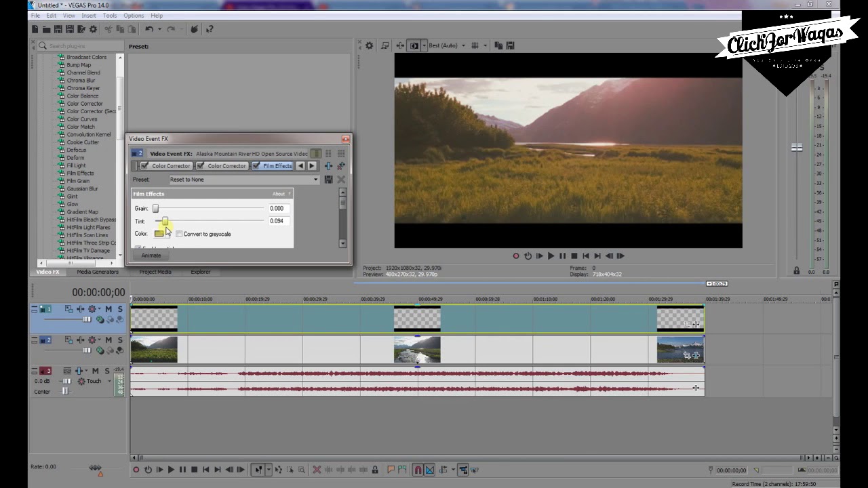Create a new project with New icon
This screenshot has height=488, width=868.
point(35,29)
